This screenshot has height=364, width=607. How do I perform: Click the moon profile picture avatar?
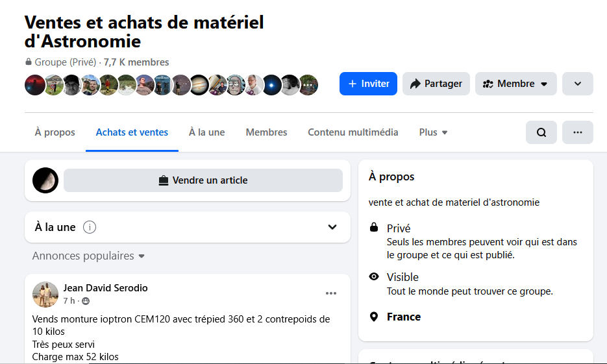[x=45, y=180]
